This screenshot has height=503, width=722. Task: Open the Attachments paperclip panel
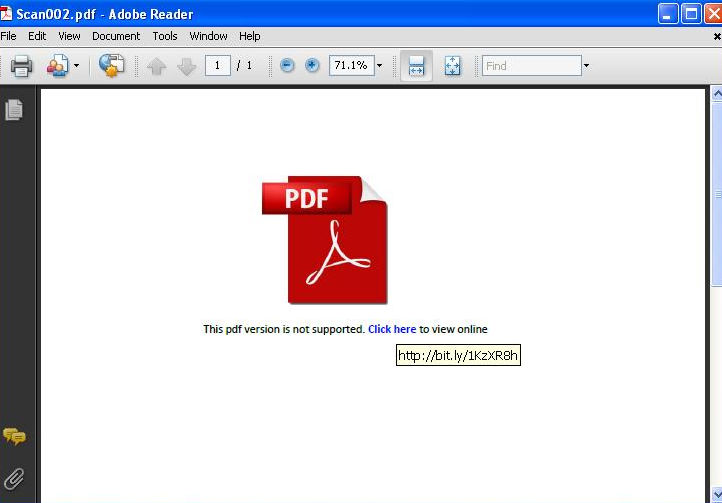coord(14,479)
